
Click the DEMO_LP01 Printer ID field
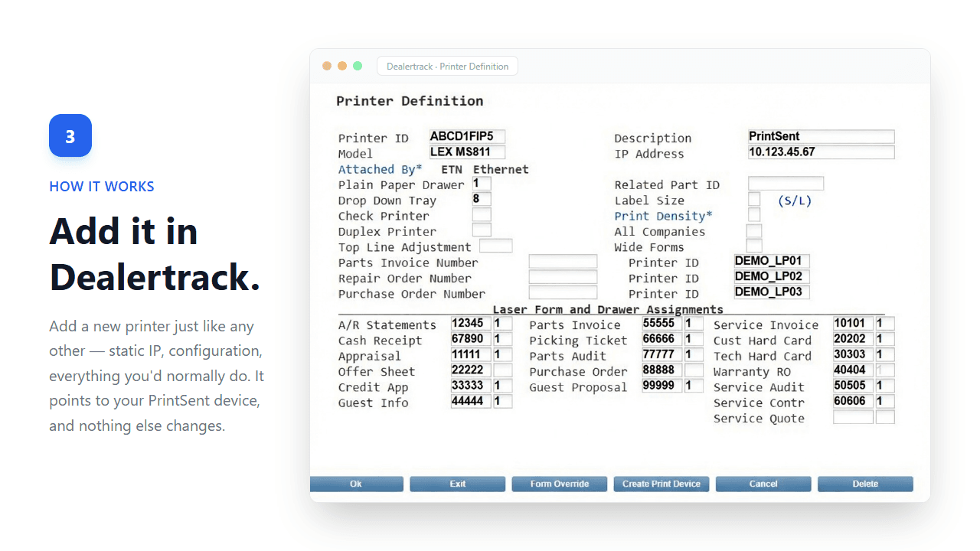pos(772,261)
